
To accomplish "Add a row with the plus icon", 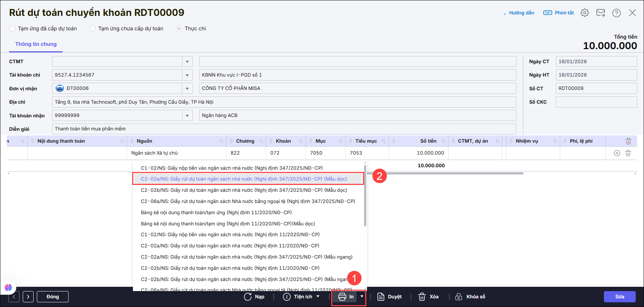I will coord(617,153).
